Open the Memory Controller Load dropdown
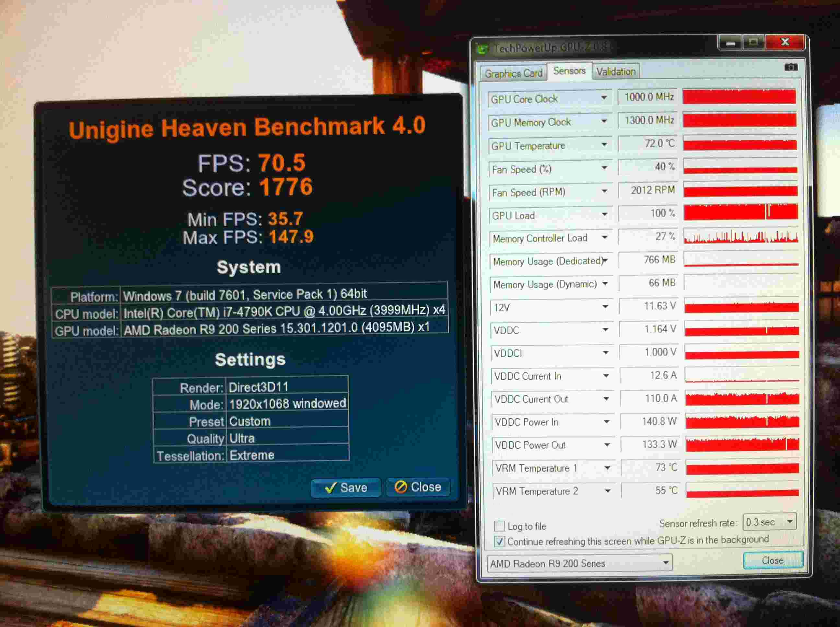This screenshot has width=840, height=627. pos(604,238)
